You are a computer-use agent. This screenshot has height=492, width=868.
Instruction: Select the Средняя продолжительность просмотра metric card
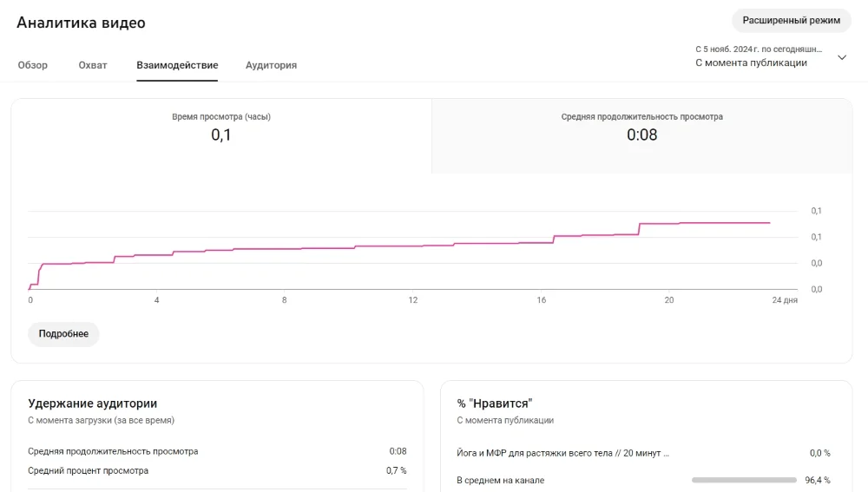641,128
